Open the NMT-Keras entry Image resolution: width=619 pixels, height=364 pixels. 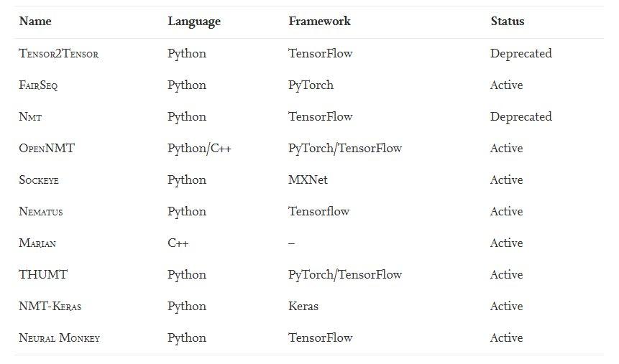click(50, 307)
